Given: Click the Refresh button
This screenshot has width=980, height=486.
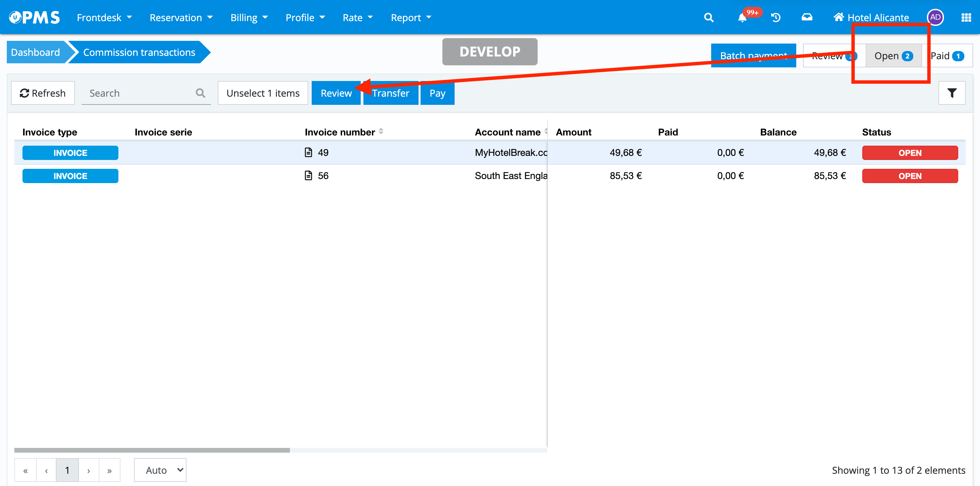Looking at the screenshot, I should click(x=43, y=93).
